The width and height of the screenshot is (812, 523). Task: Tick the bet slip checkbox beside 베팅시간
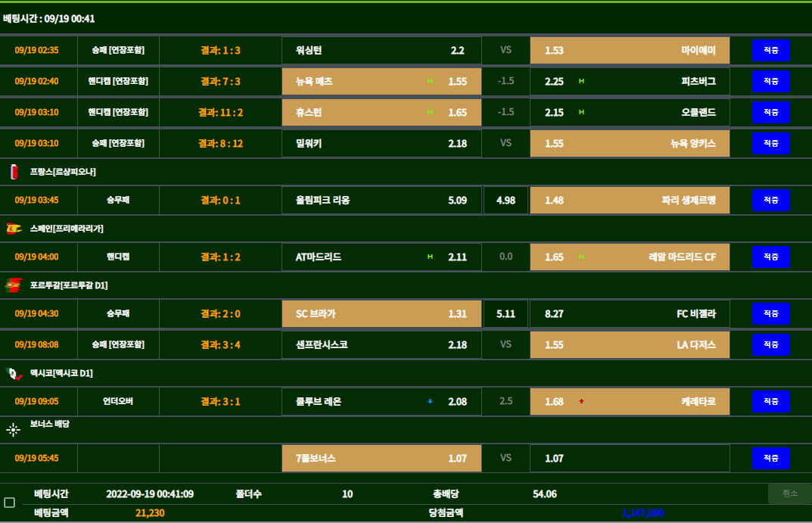(x=9, y=503)
